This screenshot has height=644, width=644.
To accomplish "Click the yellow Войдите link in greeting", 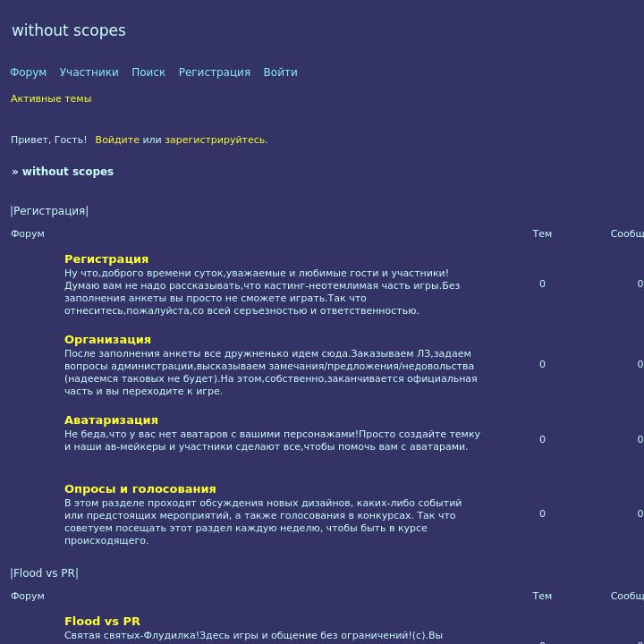I will click(117, 140).
